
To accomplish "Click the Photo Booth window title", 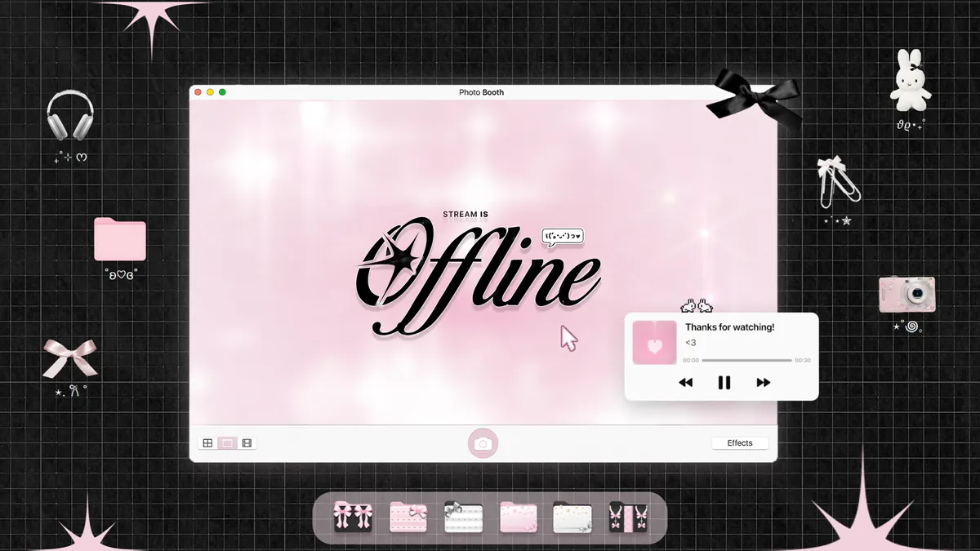I will pos(482,92).
